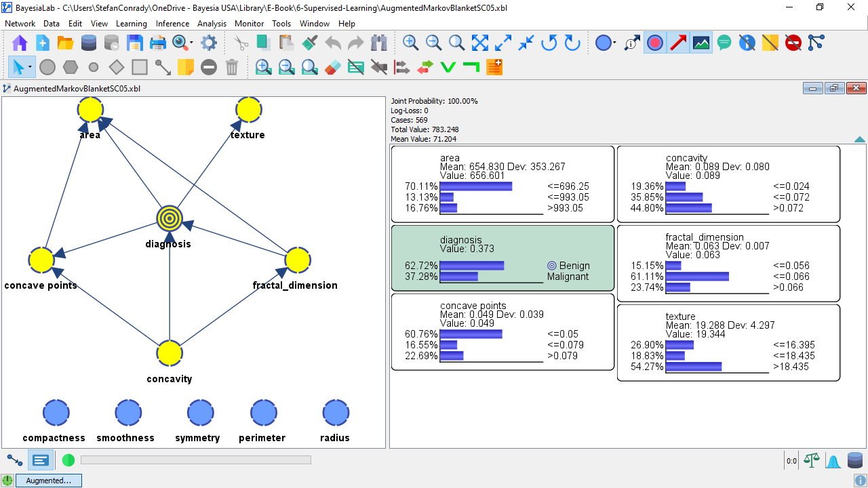Toggle the green comment bubble display
Screen dimensions: 868x488
point(724,43)
